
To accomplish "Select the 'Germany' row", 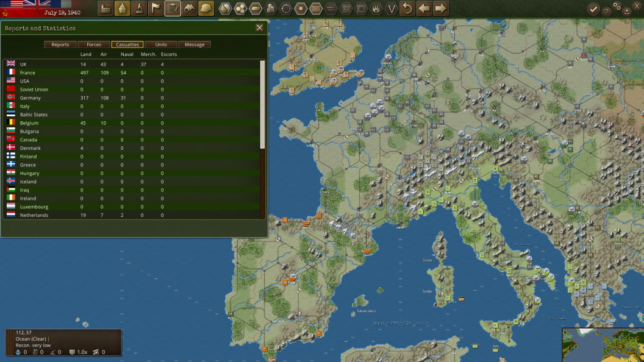I will (x=132, y=98).
